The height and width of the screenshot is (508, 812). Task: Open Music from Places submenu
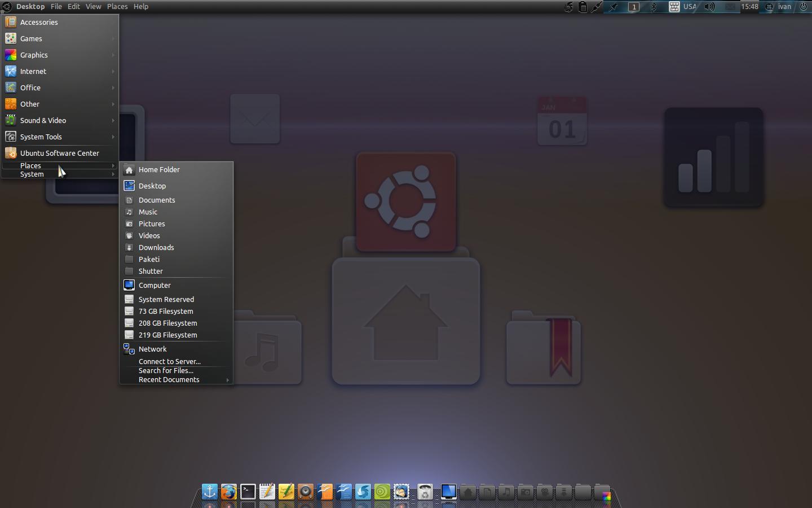[x=176, y=212]
